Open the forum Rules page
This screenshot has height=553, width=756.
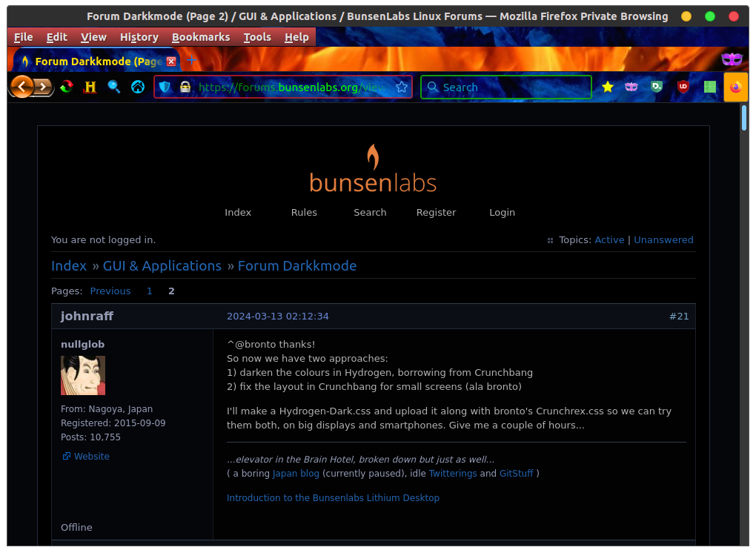click(304, 213)
